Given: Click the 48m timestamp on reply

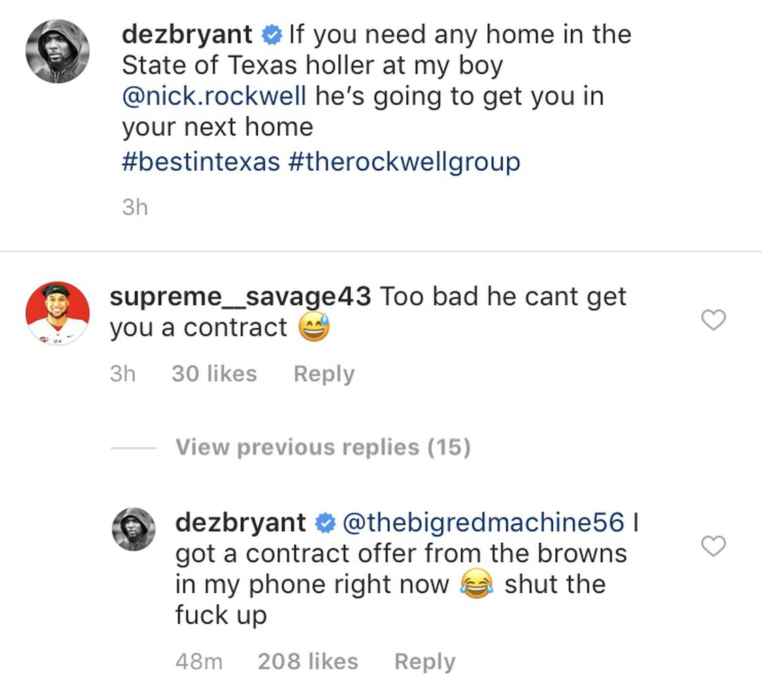Looking at the screenshot, I should pyautogui.click(x=199, y=662).
